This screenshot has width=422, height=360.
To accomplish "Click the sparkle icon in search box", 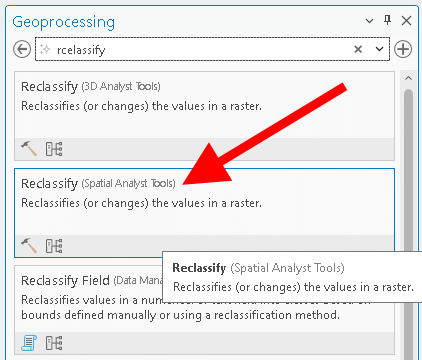I will point(45,50).
